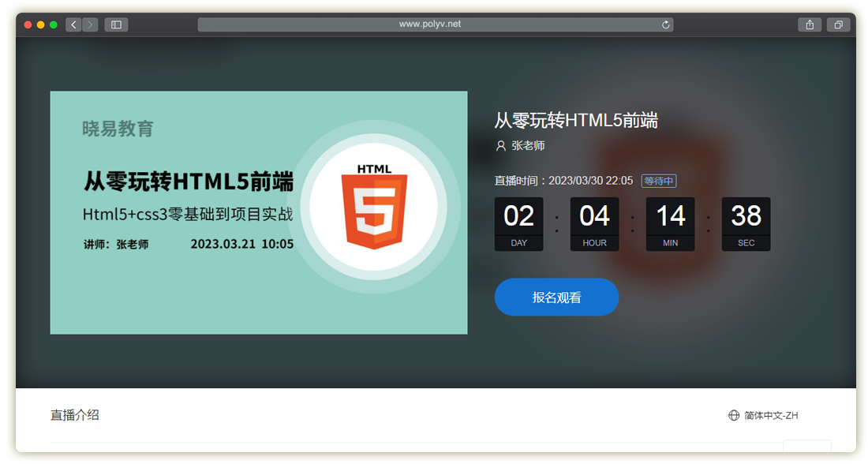Image resolution: width=868 pixels, height=464 pixels.
Task: Click the DAY countdown tile
Action: pyautogui.click(x=518, y=223)
